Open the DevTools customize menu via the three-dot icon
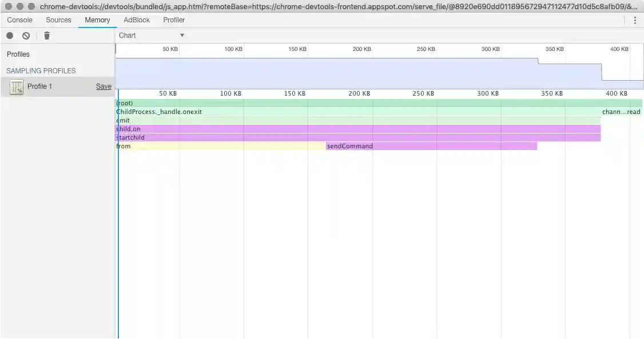 click(635, 19)
